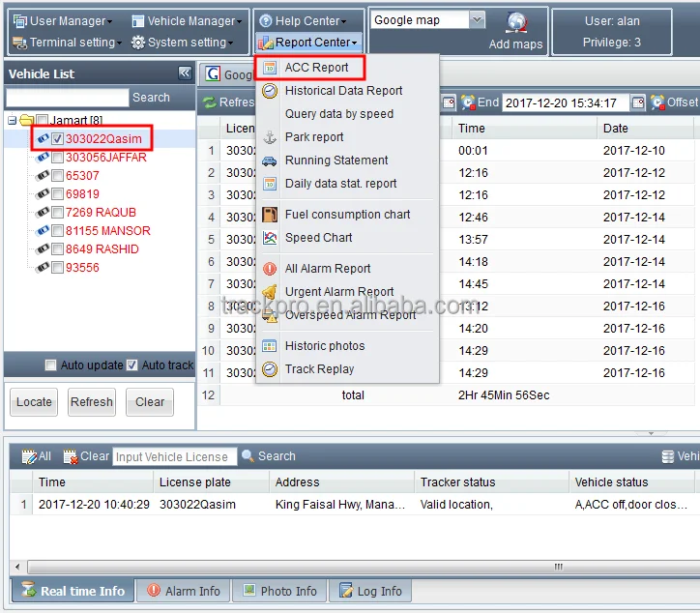Click the Running Statement car icon
This screenshot has width=700, height=613.
click(x=269, y=161)
